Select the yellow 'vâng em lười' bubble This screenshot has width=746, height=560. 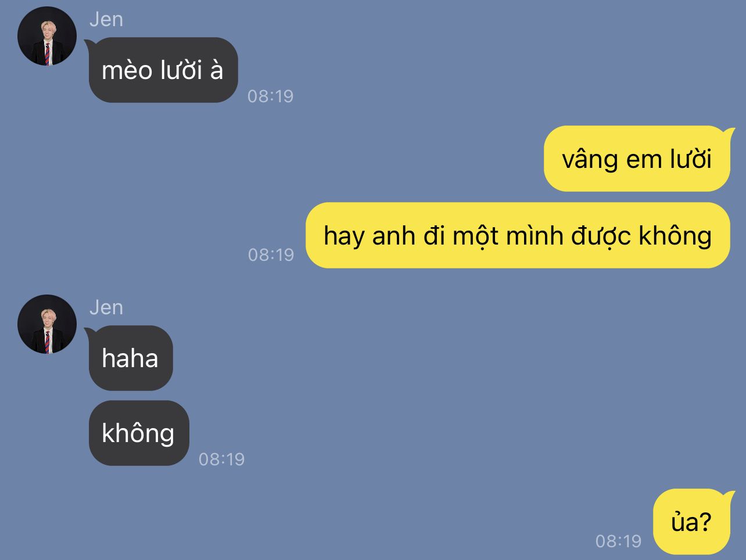[x=637, y=159]
